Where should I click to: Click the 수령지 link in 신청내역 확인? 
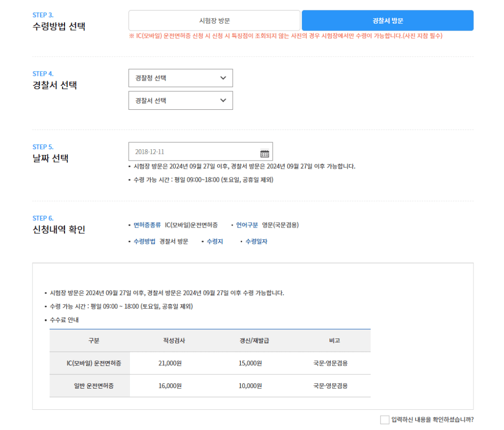tap(214, 241)
